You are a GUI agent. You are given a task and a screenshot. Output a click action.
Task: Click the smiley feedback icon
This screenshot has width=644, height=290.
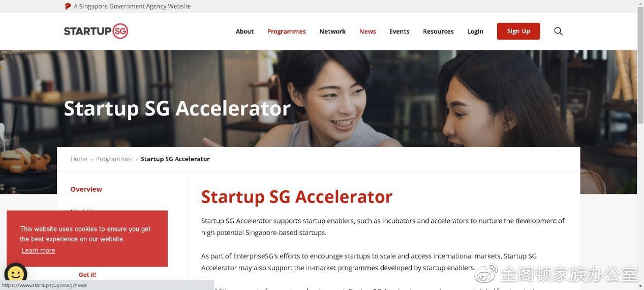16,274
